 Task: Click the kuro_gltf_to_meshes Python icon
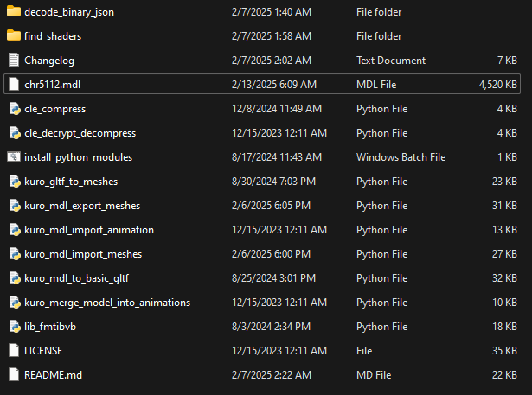click(15, 181)
